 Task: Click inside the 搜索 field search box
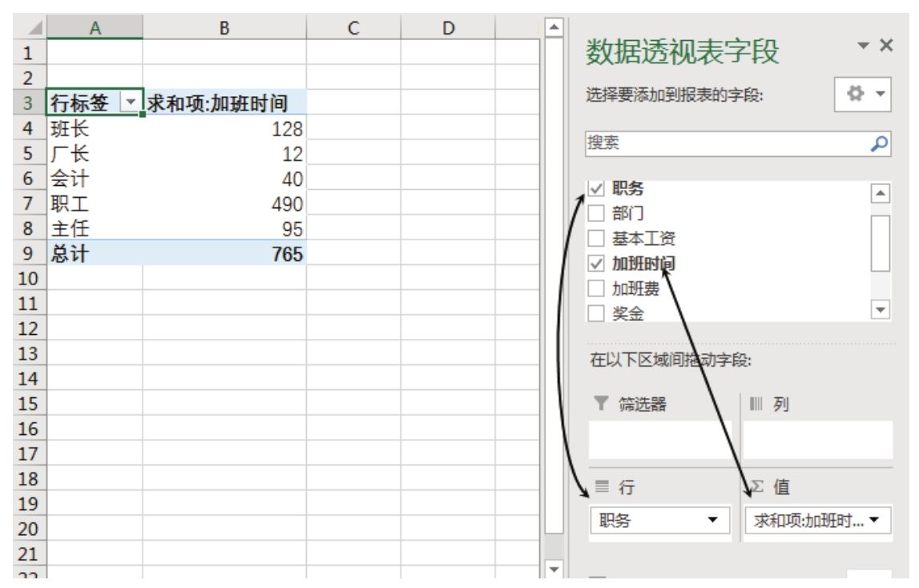click(x=721, y=143)
